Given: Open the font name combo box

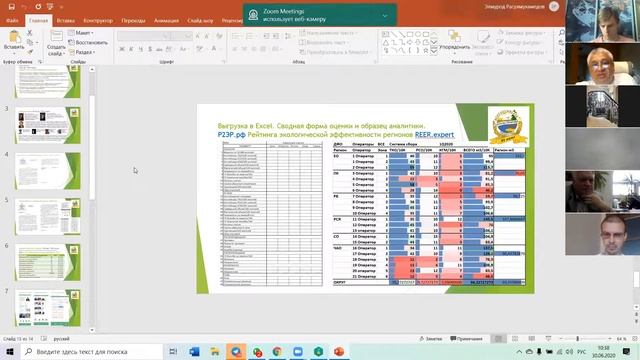Looking at the screenshot, I should (143, 36).
